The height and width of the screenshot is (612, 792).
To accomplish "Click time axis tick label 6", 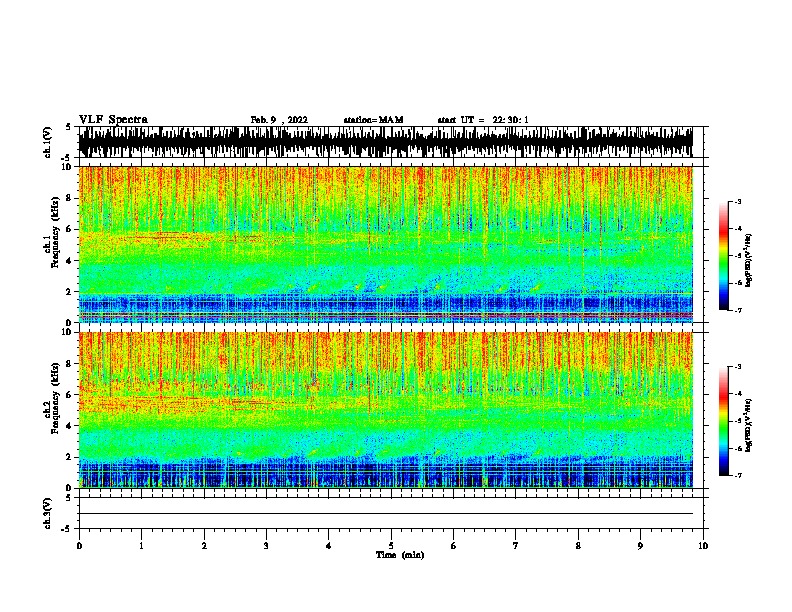I will [x=453, y=546].
